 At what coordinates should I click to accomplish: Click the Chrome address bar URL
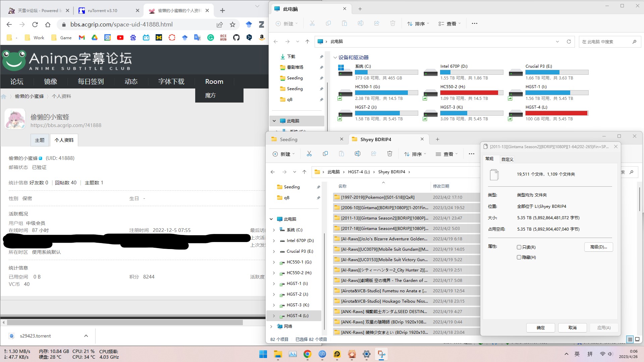click(121, 24)
